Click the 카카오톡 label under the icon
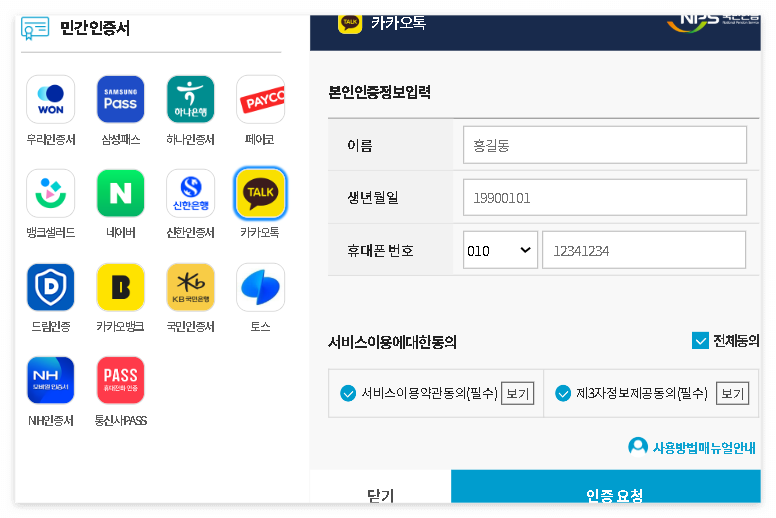Image resolution: width=776 pixels, height=518 pixels. 260,233
